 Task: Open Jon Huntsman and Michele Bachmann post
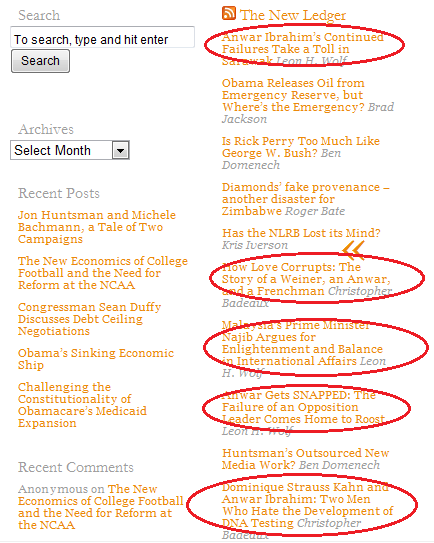[x=97, y=227]
